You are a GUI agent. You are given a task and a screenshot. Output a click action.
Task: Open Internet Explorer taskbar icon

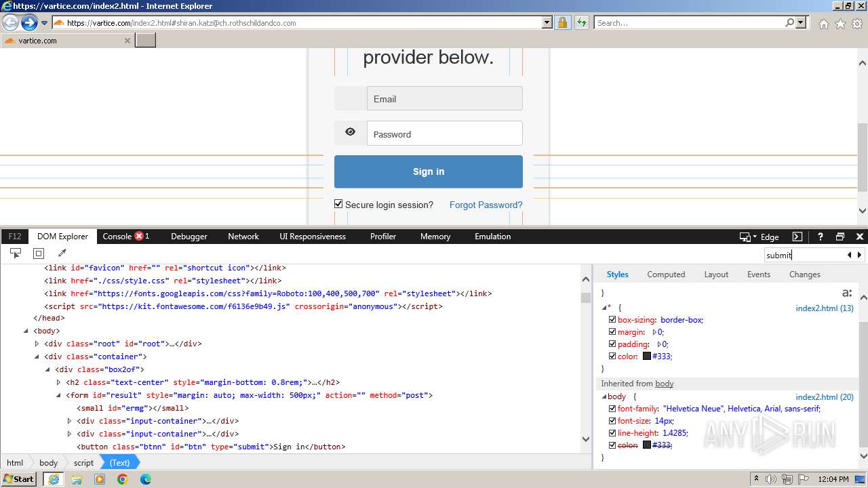point(54,479)
